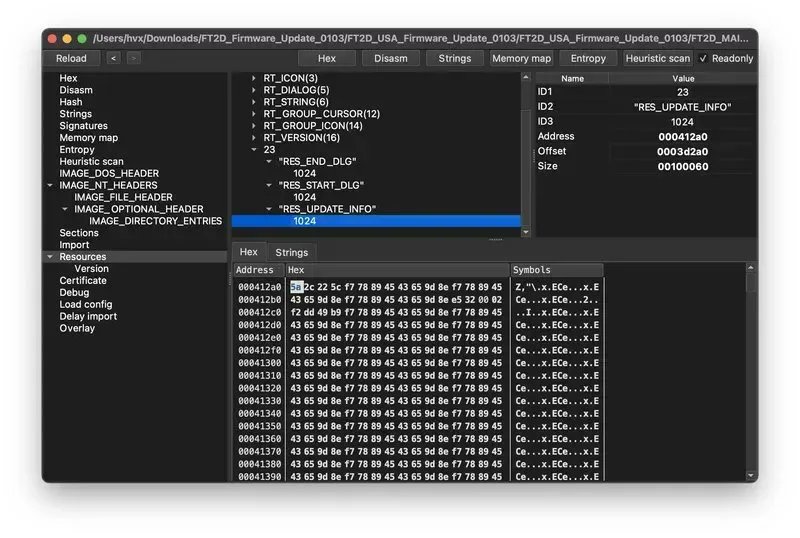
Task: Click the Value column header in properties
Action: point(683,79)
